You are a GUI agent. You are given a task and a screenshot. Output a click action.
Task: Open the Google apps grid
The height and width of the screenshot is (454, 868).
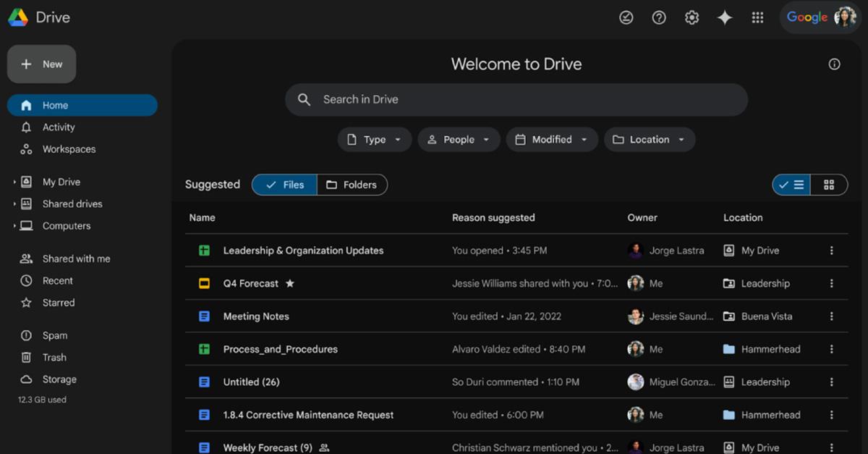(x=757, y=17)
